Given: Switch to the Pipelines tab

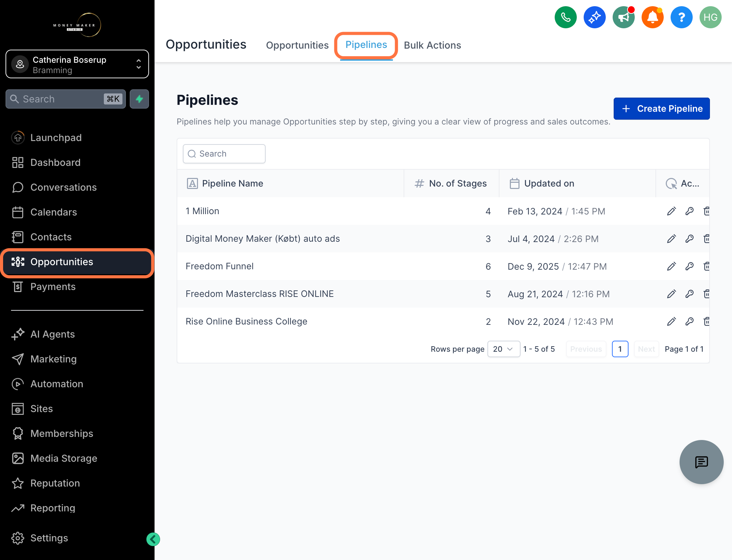Looking at the screenshot, I should point(366,45).
